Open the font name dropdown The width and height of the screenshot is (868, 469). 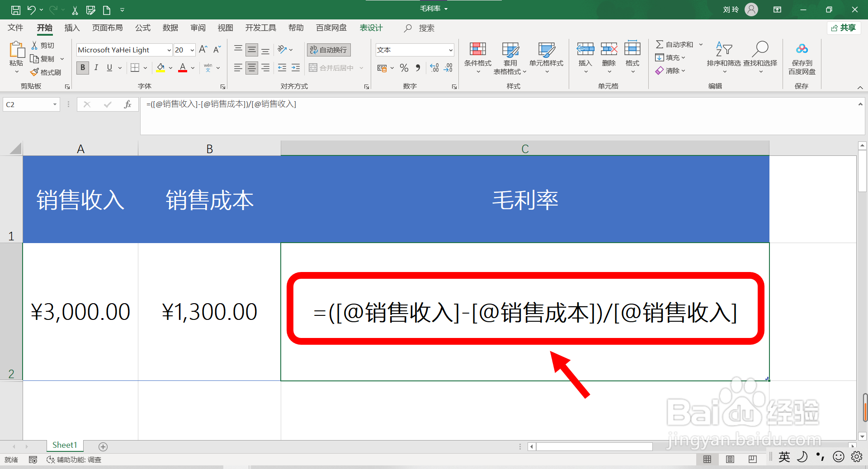click(x=169, y=50)
